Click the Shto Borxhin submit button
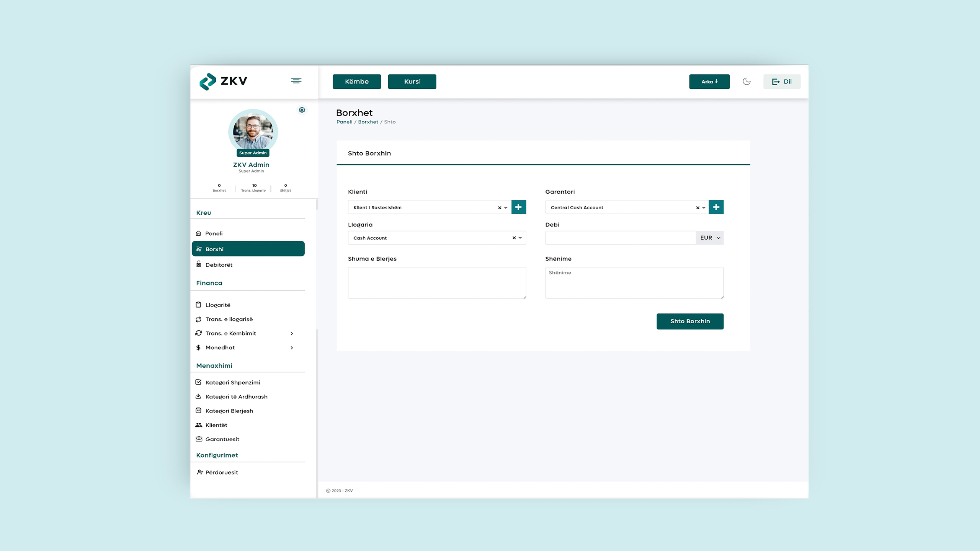Image resolution: width=980 pixels, height=551 pixels. pos(690,321)
